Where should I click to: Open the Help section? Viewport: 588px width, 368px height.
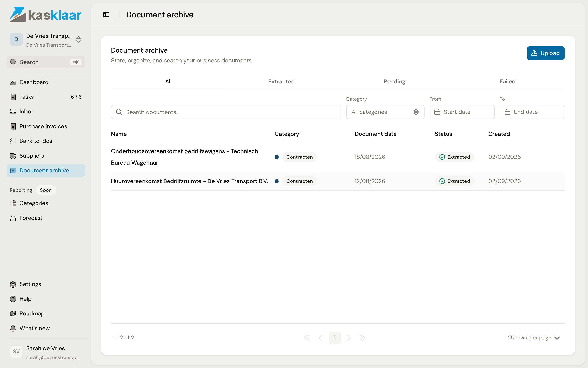[x=46, y=299]
